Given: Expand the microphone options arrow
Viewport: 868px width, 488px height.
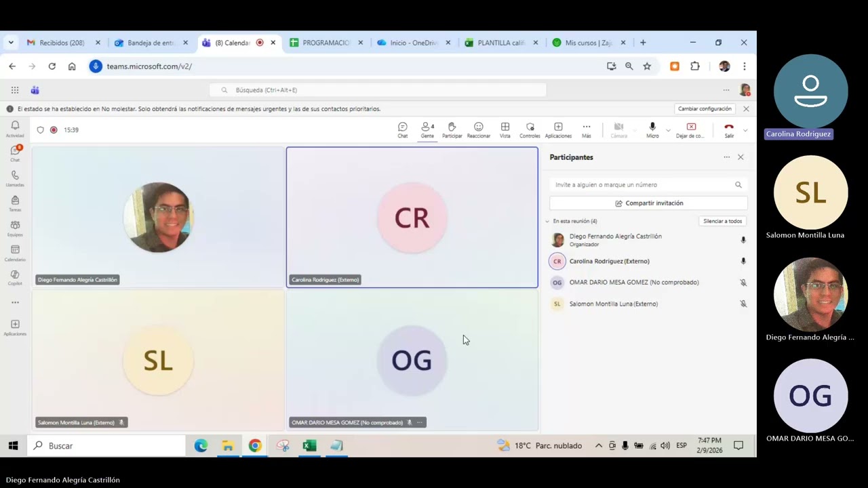Looking at the screenshot, I should pyautogui.click(x=668, y=130).
